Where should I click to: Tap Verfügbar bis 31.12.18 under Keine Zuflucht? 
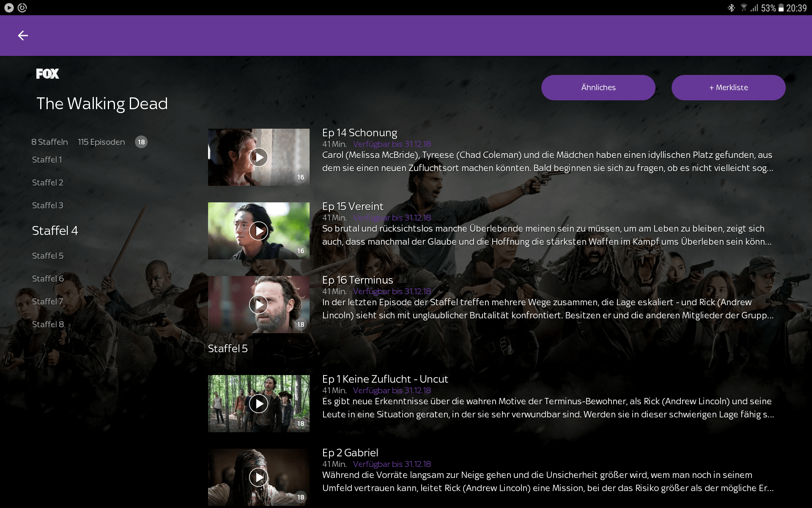coord(392,390)
